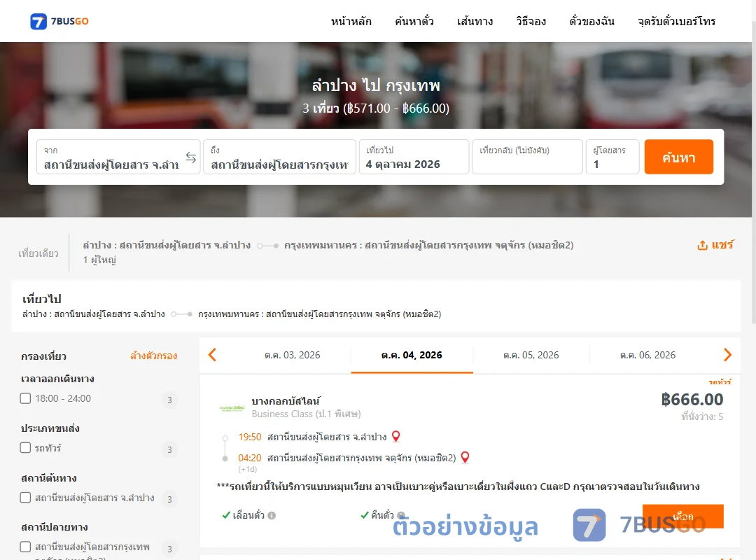Screen dimensions: 756x560
Task: Open วิธีจอง in the top navigation
Action: (x=531, y=21)
